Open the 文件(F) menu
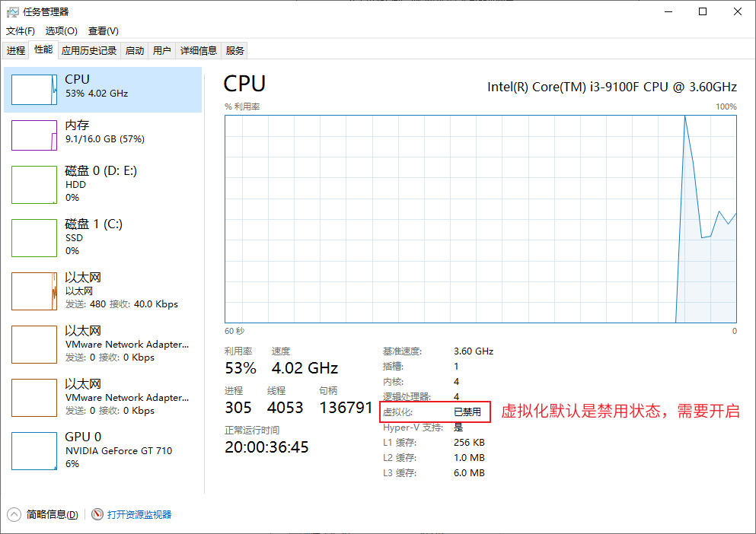 coord(21,31)
